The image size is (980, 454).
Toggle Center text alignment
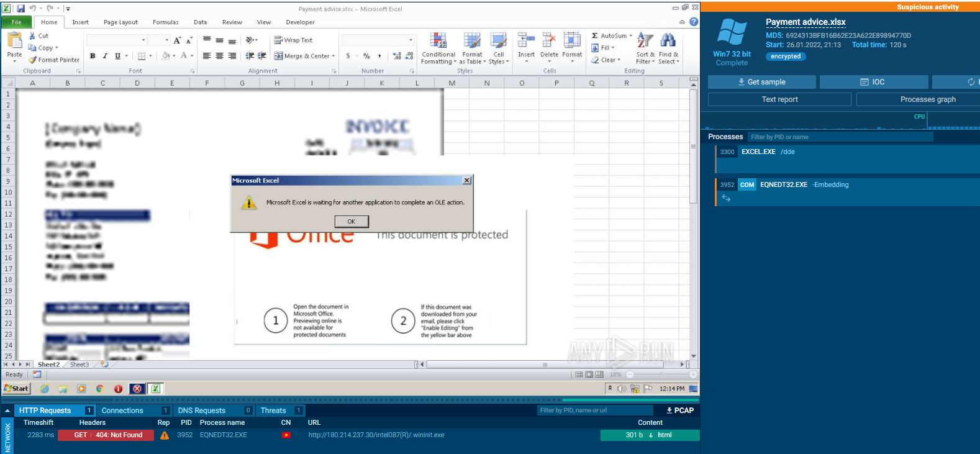(x=219, y=56)
